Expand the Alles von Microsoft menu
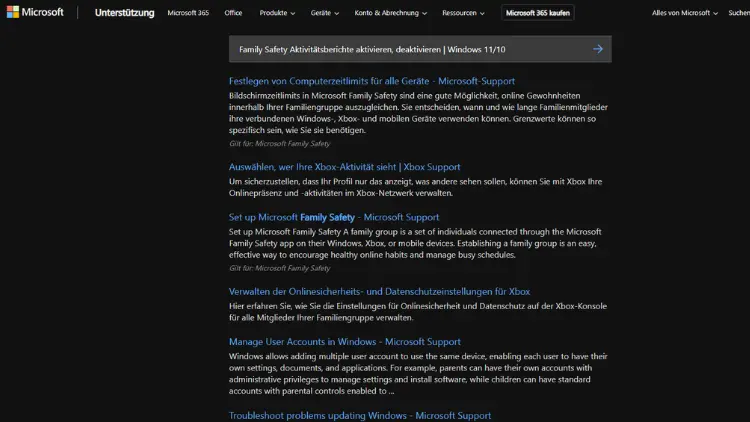 coord(685,13)
